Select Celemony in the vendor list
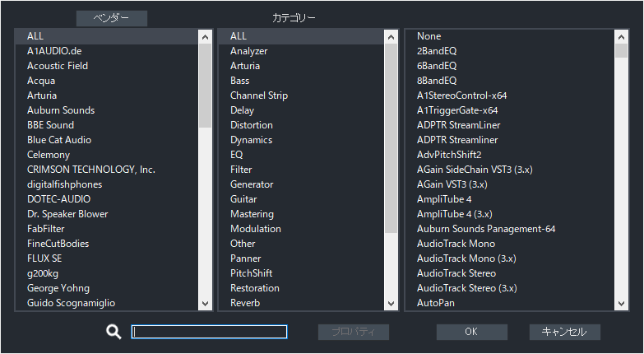Screen dimensions: 644x354 (49, 155)
